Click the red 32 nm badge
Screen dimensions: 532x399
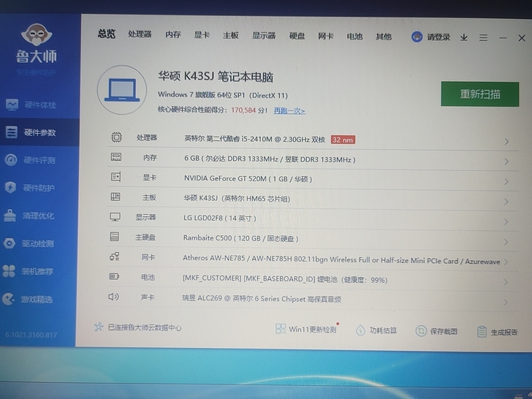click(x=343, y=140)
